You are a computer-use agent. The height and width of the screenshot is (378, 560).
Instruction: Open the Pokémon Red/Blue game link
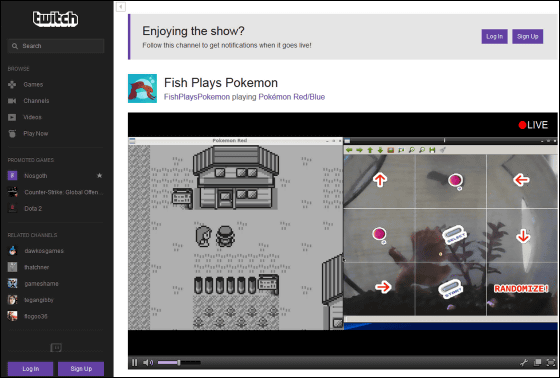point(291,97)
